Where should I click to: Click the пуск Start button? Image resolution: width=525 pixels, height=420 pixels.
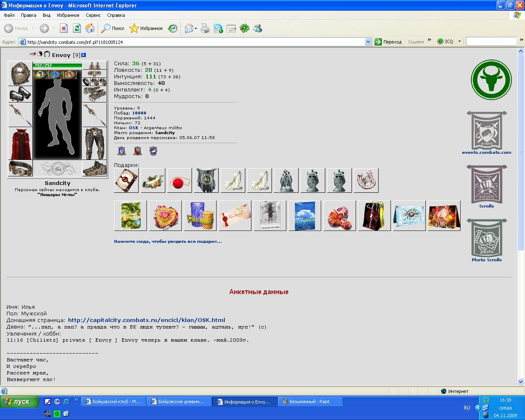pyautogui.click(x=19, y=402)
